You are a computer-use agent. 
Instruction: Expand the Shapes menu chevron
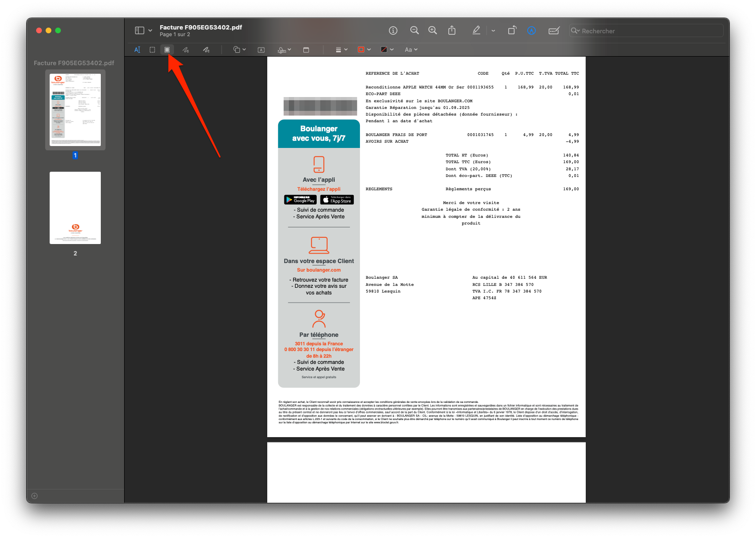click(x=244, y=49)
